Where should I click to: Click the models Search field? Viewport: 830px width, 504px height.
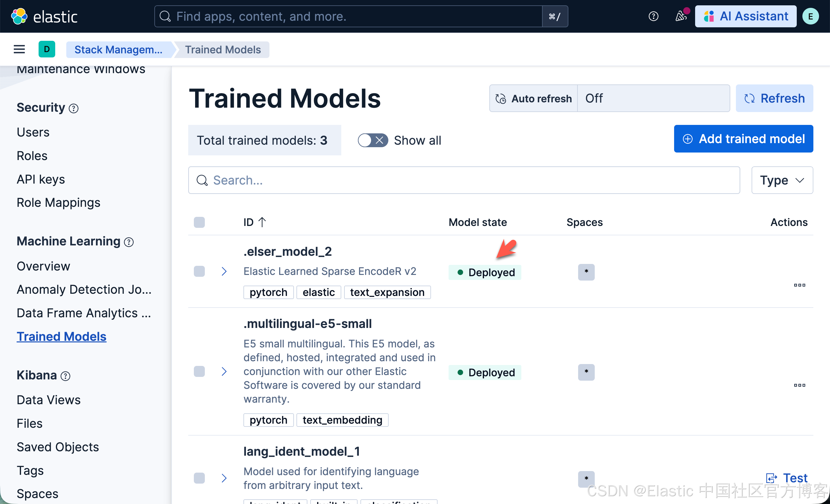click(x=464, y=180)
